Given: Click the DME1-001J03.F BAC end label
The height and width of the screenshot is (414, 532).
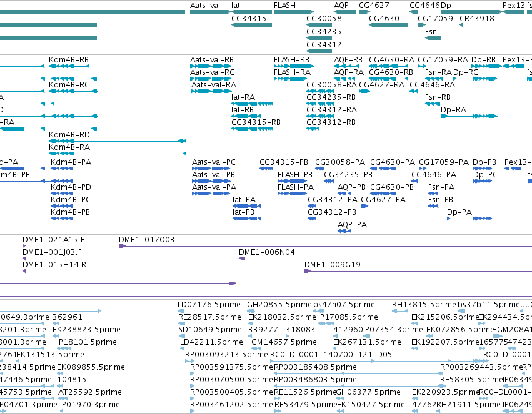Looking at the screenshot, I should [x=53, y=252].
